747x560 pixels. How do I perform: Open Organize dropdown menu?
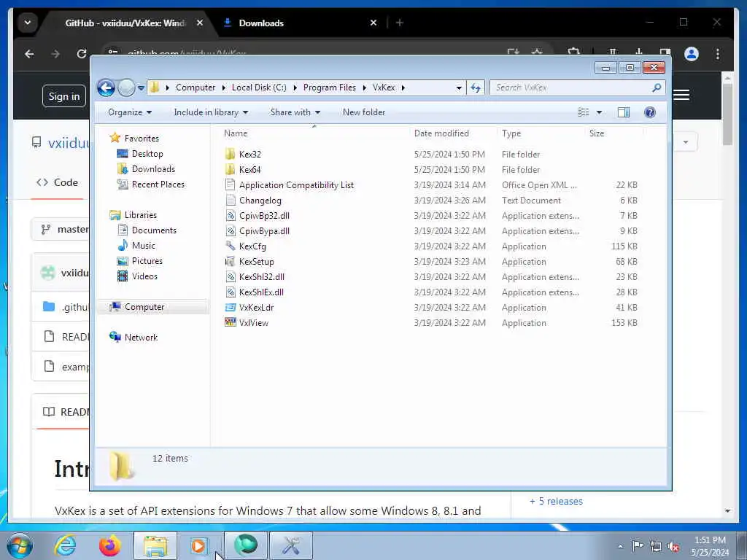click(130, 112)
